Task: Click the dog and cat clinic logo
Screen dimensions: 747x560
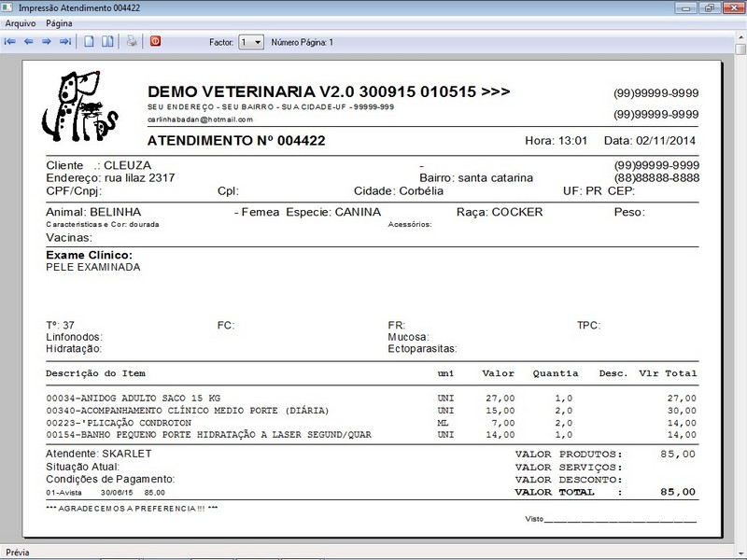Action: tap(79, 106)
